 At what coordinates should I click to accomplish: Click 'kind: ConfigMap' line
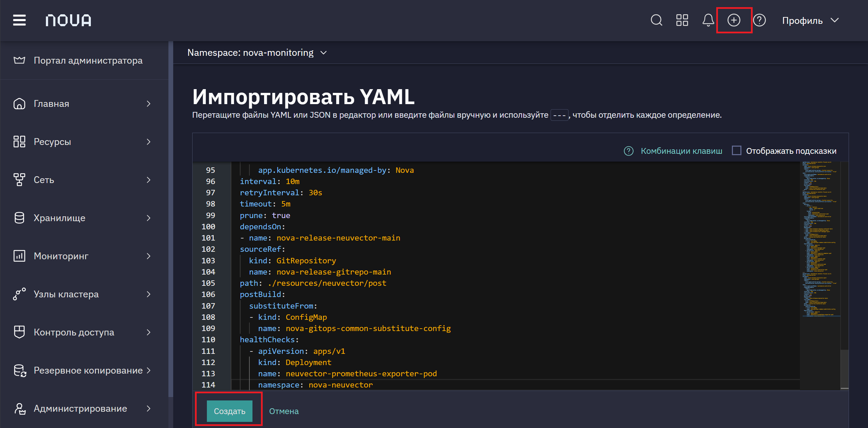click(292, 317)
